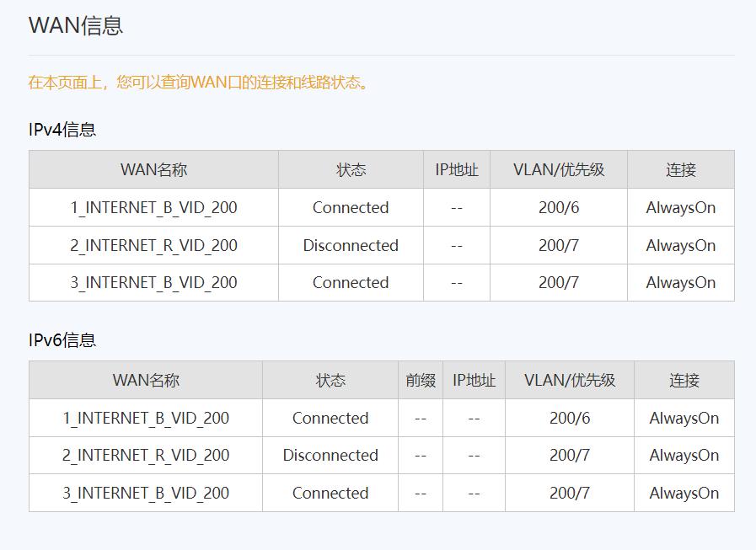The image size is (756, 550).
Task: Click the IPv6 table's 连接 column header
Action: 684,380
